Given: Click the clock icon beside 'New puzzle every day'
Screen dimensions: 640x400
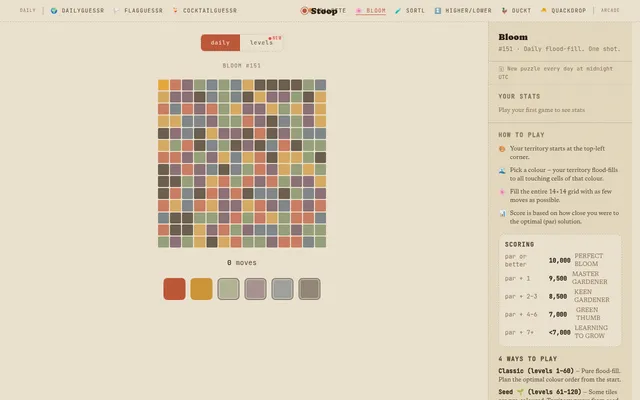Looking at the screenshot, I should click(501, 69).
